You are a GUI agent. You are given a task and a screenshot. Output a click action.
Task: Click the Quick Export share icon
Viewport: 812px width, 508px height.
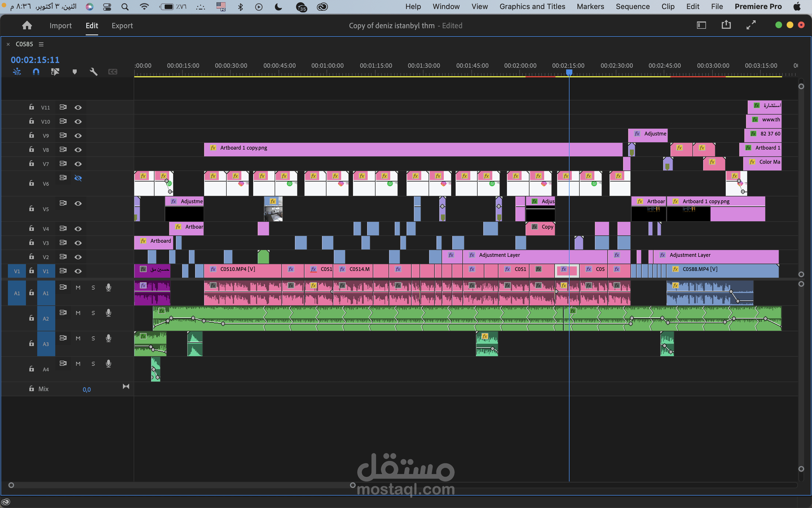(x=726, y=25)
